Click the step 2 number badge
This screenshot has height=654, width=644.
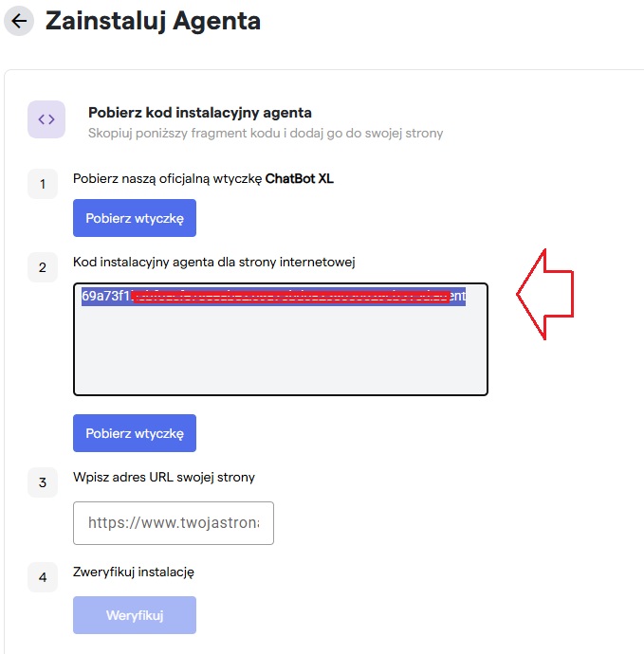point(43,267)
